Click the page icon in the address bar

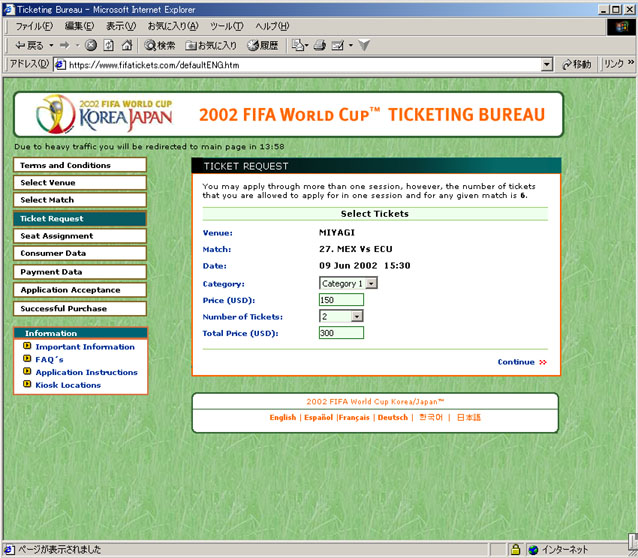[60, 65]
